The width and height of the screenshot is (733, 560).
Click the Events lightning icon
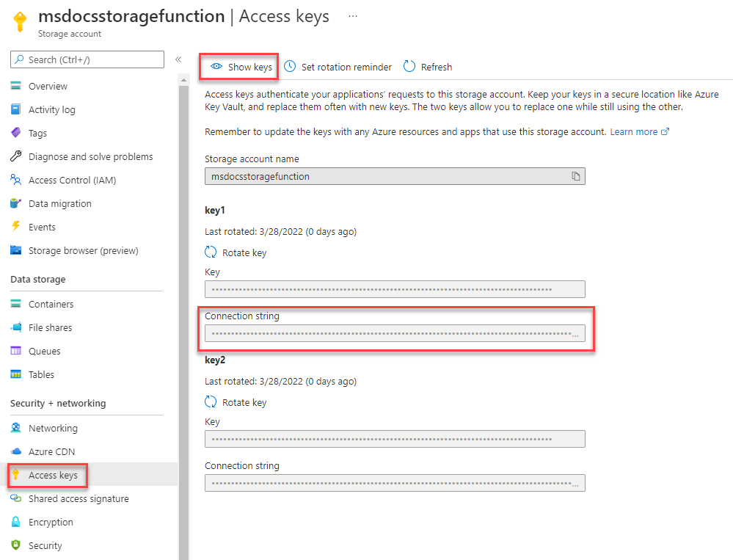tap(16, 227)
